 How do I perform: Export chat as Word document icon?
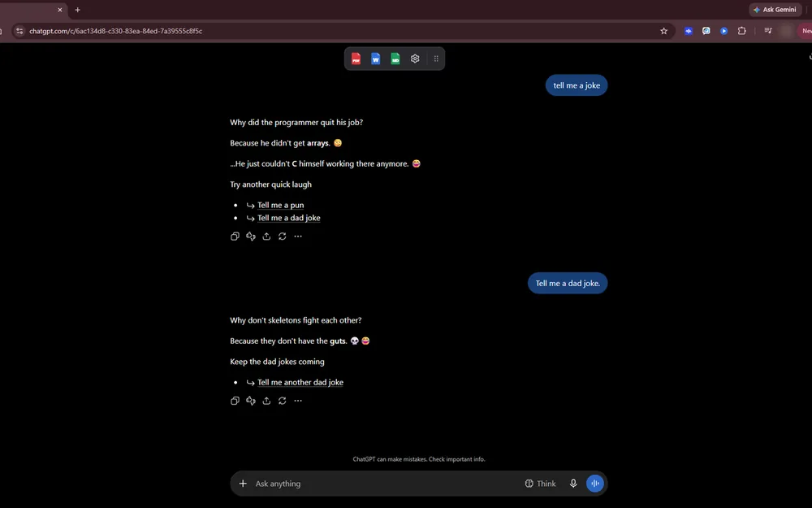tap(375, 59)
